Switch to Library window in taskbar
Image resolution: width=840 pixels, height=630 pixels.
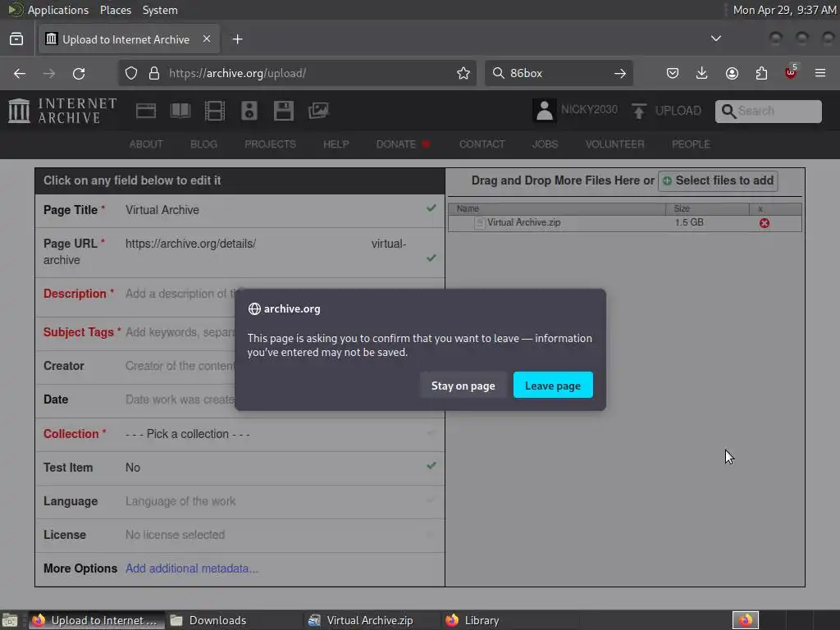510,620
